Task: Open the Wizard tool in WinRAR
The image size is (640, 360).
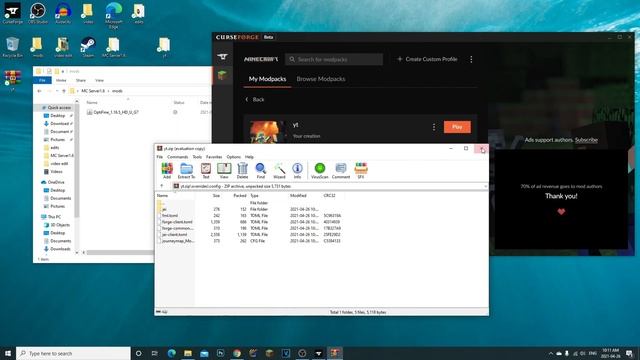Action: click(279, 171)
